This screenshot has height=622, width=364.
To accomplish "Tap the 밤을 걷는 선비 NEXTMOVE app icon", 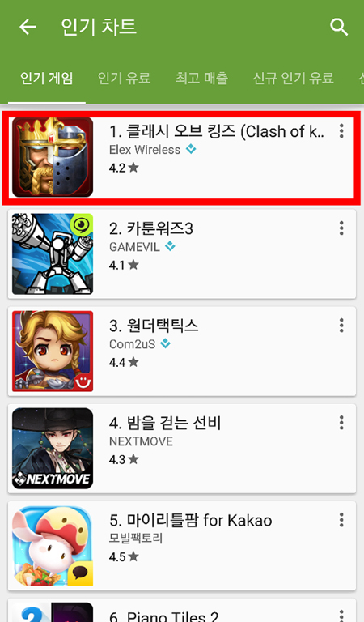I will [x=53, y=448].
